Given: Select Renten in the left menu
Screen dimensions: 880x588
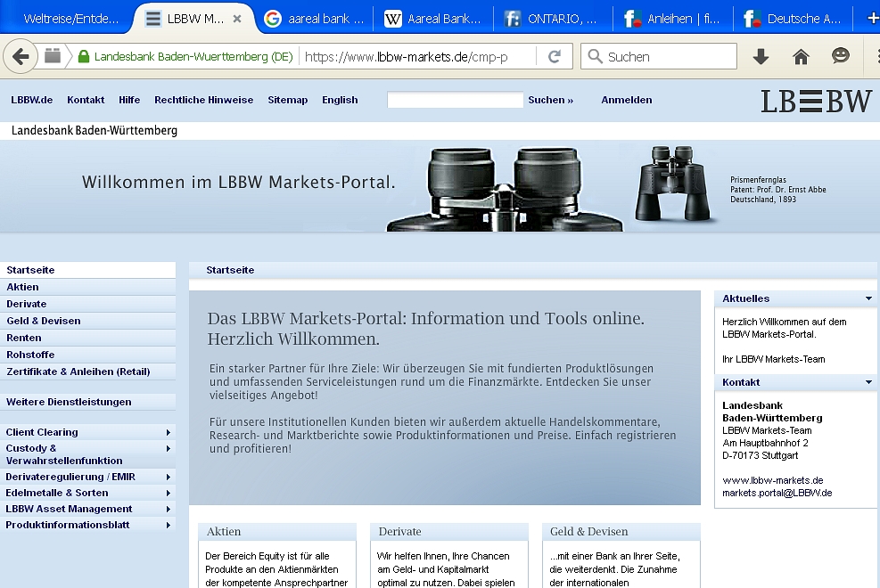Looking at the screenshot, I should click(87, 338).
